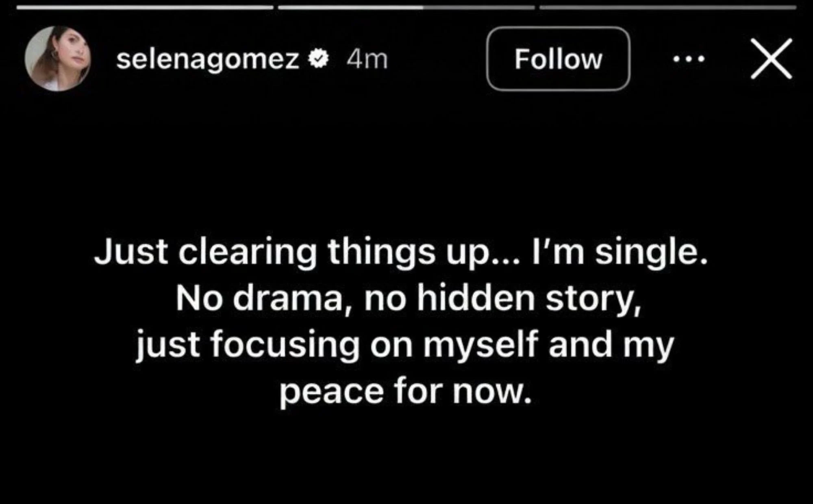Jump to the first story progress segment

145,7
